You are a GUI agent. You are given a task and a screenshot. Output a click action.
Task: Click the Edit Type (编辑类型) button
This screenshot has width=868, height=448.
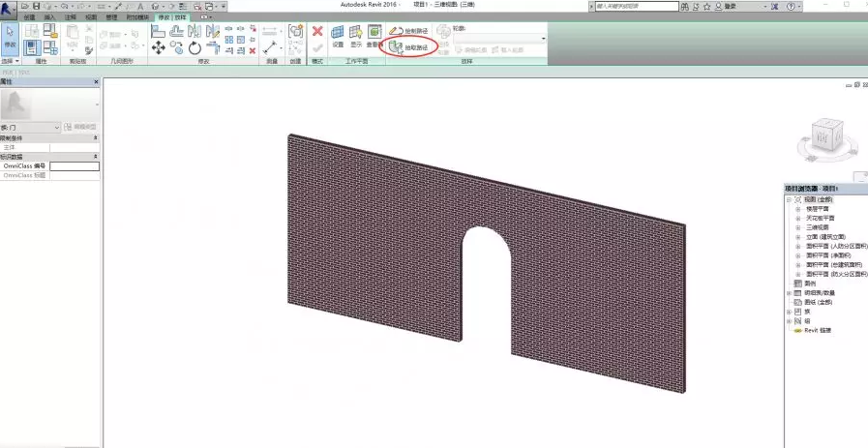click(81, 128)
